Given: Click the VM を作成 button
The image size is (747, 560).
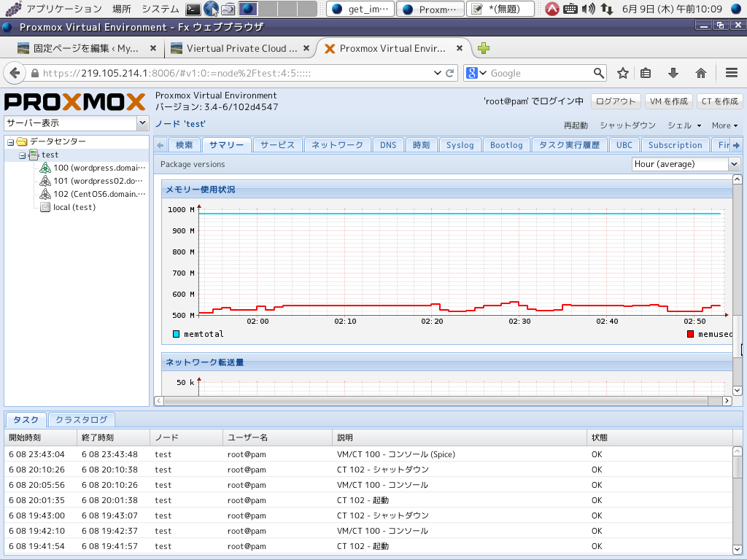Looking at the screenshot, I should point(668,101).
